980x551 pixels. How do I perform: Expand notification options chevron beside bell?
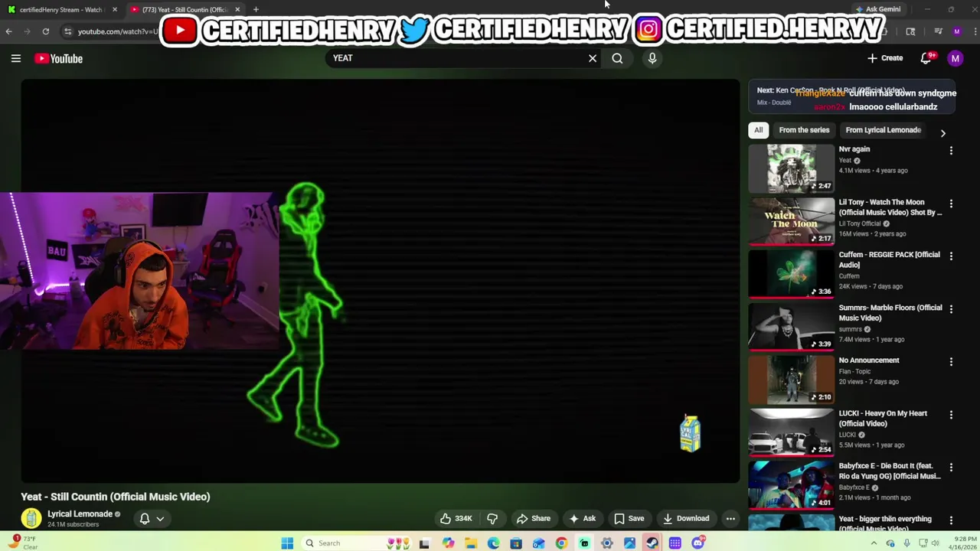tap(160, 518)
